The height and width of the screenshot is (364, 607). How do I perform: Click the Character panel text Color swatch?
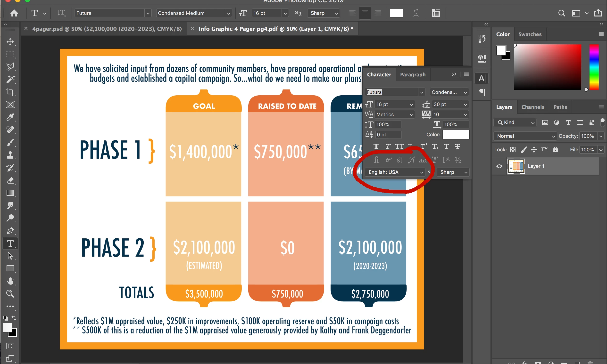click(456, 135)
